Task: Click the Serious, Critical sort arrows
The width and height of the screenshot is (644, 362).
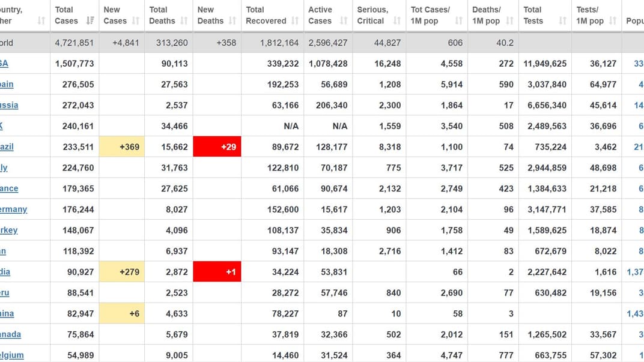Action: pos(397,20)
